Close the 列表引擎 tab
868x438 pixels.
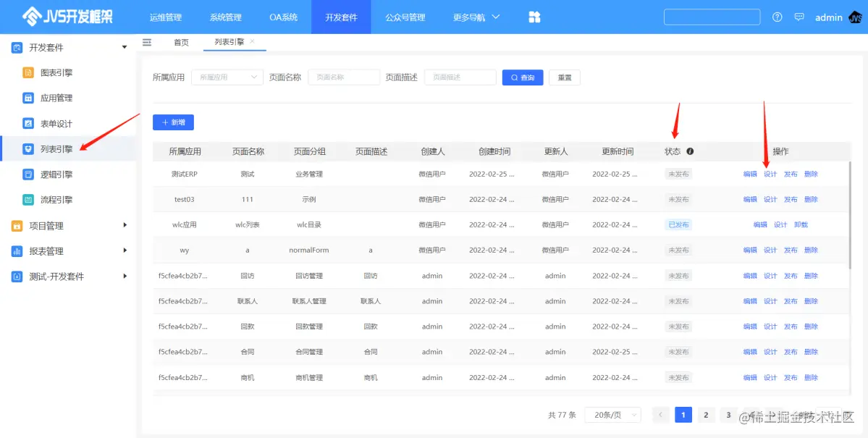[253, 41]
